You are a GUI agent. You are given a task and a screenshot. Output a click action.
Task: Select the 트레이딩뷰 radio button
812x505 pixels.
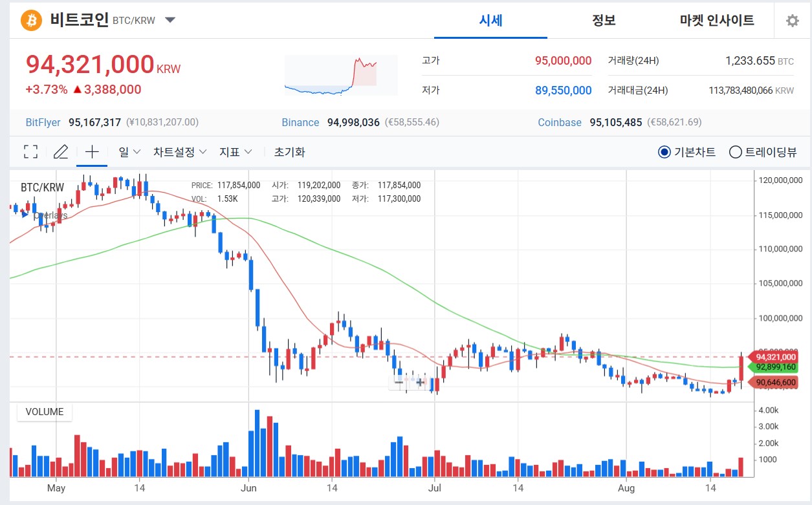pyautogui.click(x=735, y=152)
